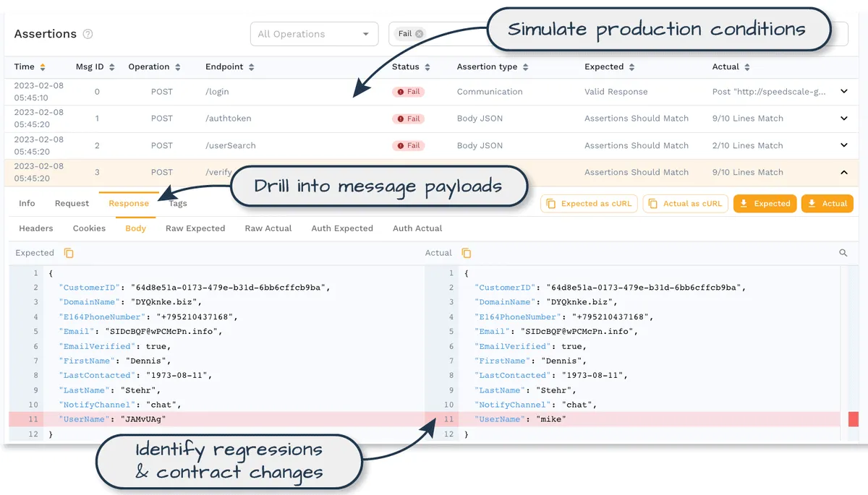The image size is (868, 495).
Task: Copy the Actual body to clipboard
Action: click(467, 253)
